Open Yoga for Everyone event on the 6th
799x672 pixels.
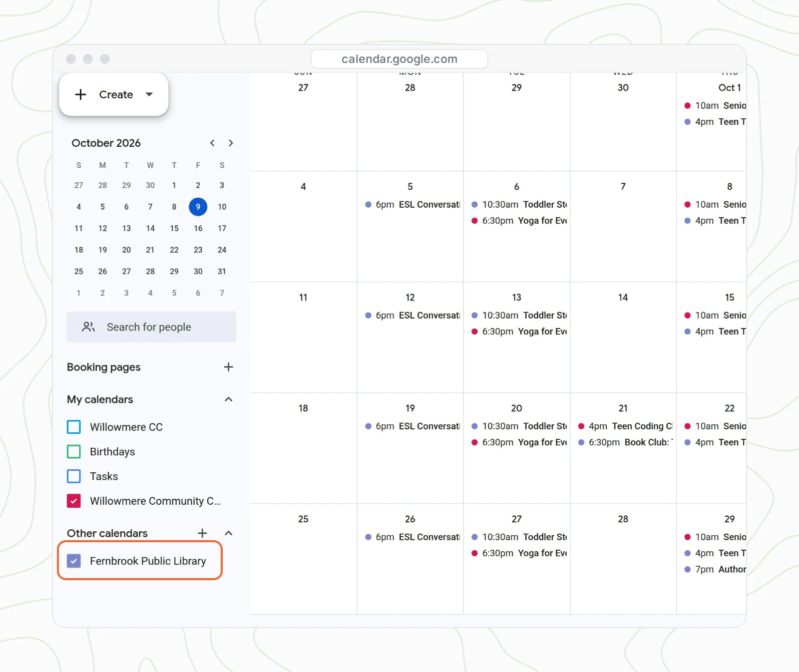click(519, 221)
